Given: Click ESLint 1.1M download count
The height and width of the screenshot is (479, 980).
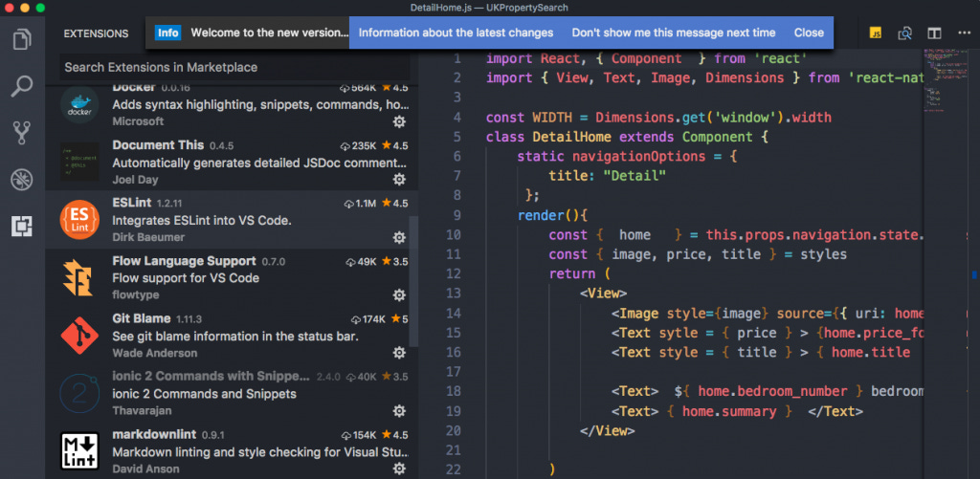Looking at the screenshot, I should coord(360,203).
